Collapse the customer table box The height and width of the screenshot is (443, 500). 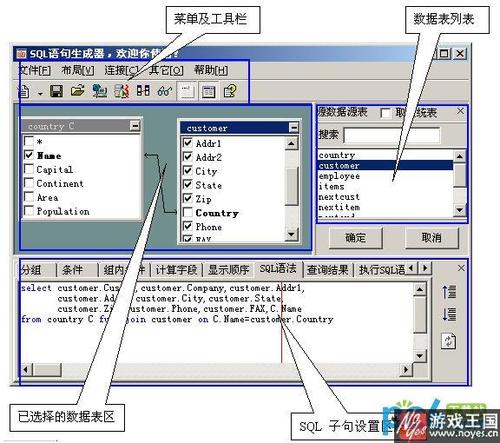pyautogui.click(x=293, y=127)
